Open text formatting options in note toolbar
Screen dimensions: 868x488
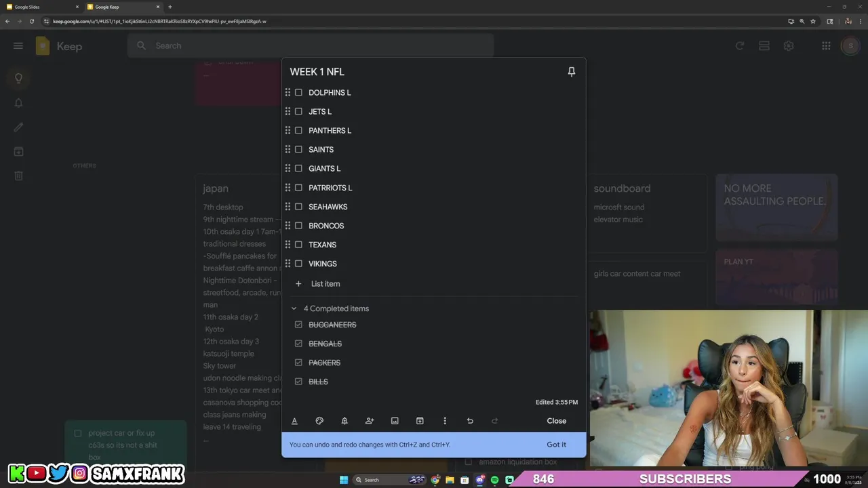294,421
